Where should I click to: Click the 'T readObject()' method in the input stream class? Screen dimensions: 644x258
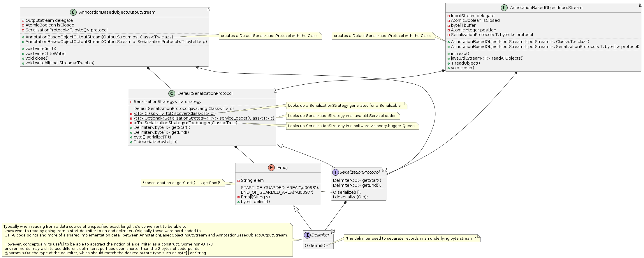click(x=465, y=63)
